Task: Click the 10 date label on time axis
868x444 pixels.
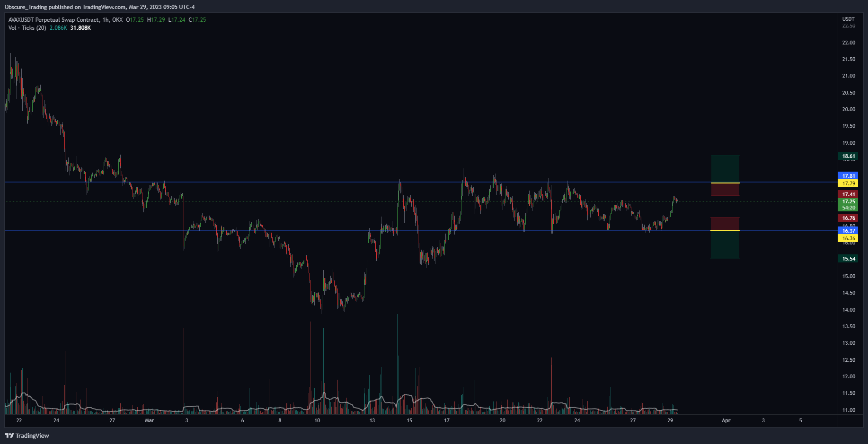Action: coord(317,420)
